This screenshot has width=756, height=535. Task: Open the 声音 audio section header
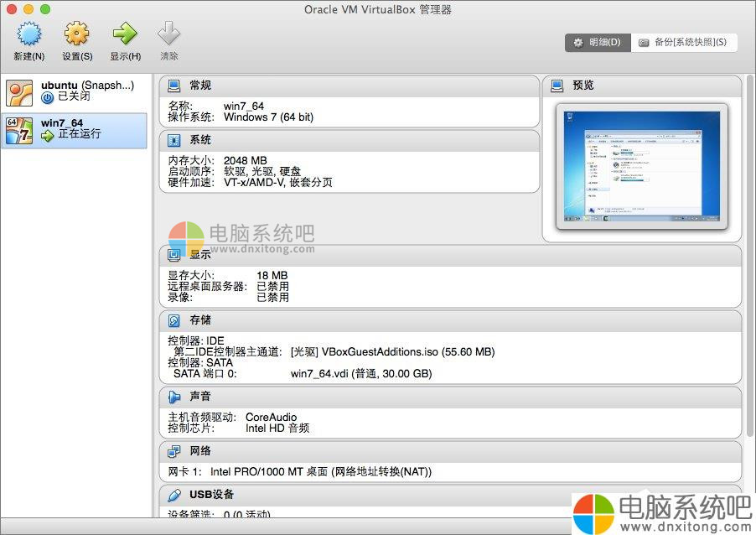(450, 397)
